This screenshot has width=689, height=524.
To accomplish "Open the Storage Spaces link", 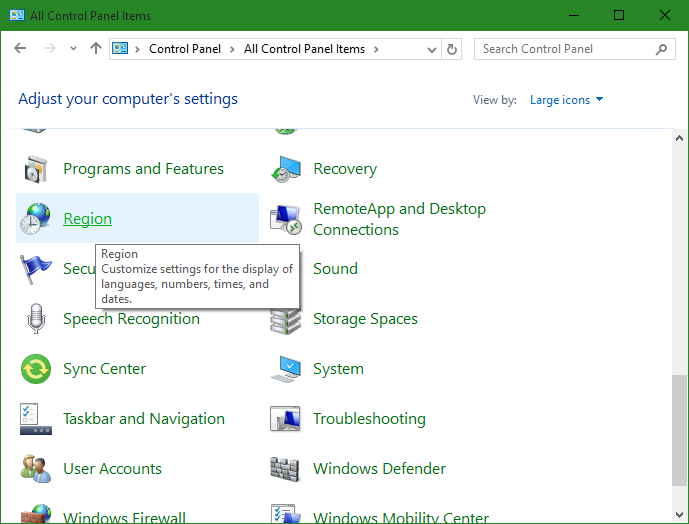I will [x=365, y=319].
